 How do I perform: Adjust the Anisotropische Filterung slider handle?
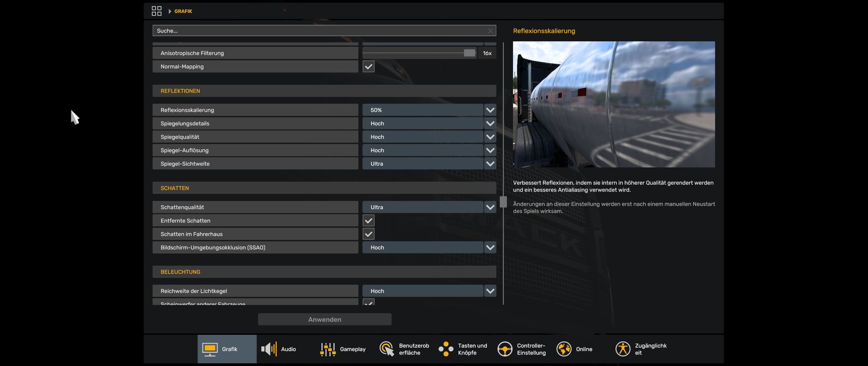(469, 53)
